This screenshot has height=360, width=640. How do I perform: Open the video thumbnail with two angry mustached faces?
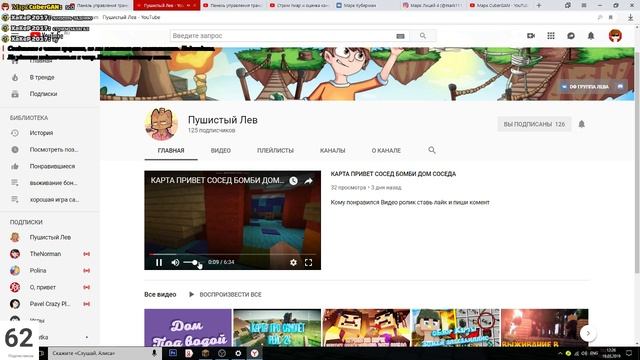[367, 328]
